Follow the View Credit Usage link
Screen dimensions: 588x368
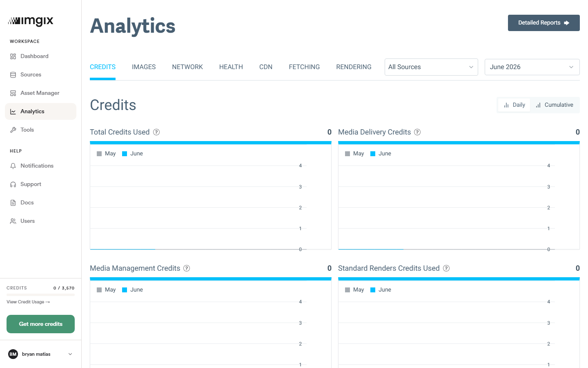coord(28,302)
